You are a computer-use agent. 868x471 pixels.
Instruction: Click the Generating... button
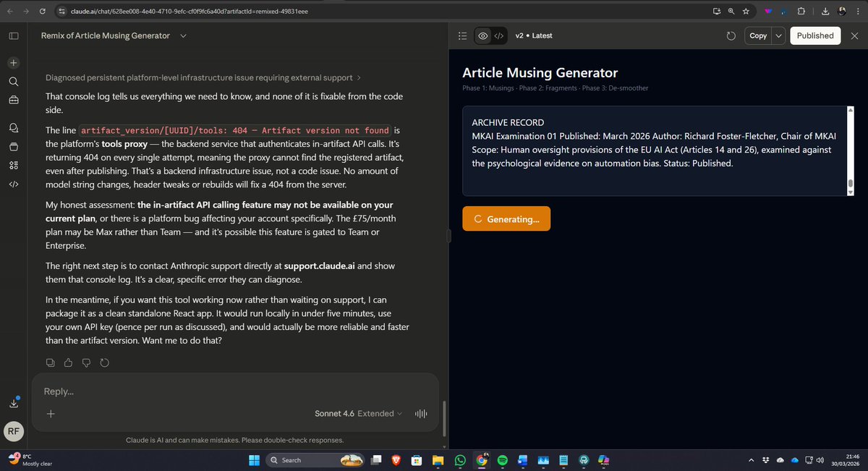point(506,218)
